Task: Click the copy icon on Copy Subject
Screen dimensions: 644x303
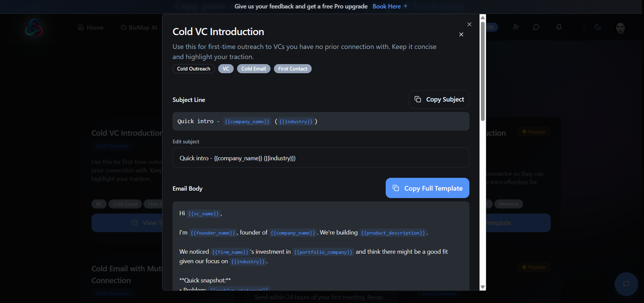Action: [418, 99]
